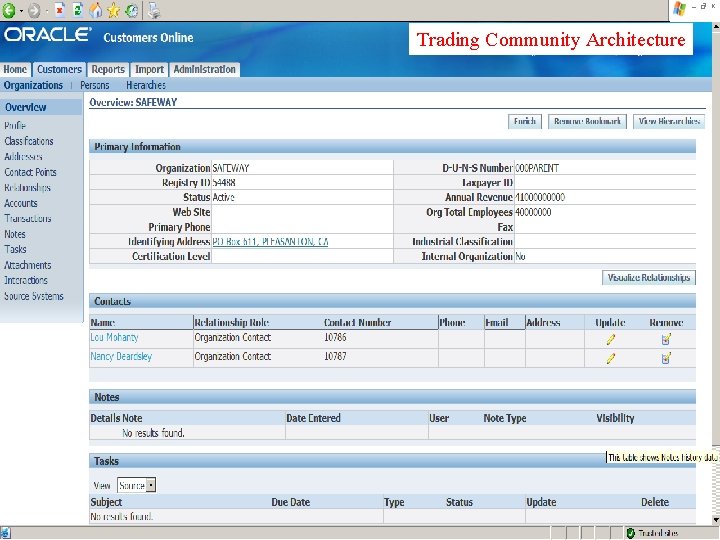Print the page using the printer icon
Screen dimensions: 720x540
154,10
